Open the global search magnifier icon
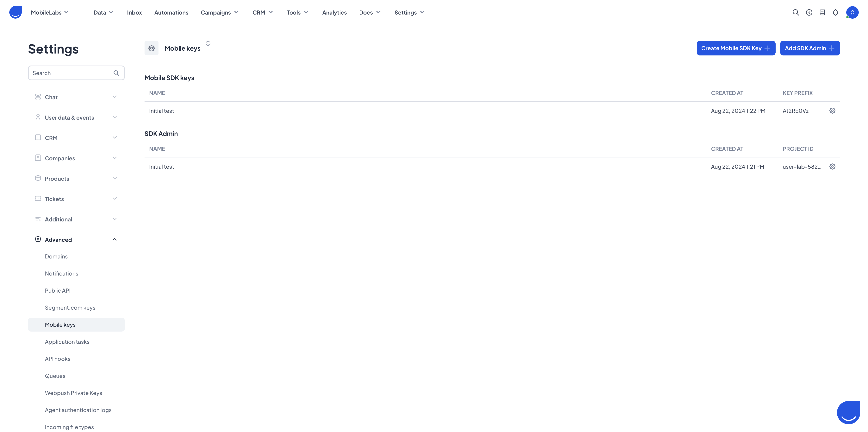Image resolution: width=868 pixels, height=432 pixels. pos(796,12)
